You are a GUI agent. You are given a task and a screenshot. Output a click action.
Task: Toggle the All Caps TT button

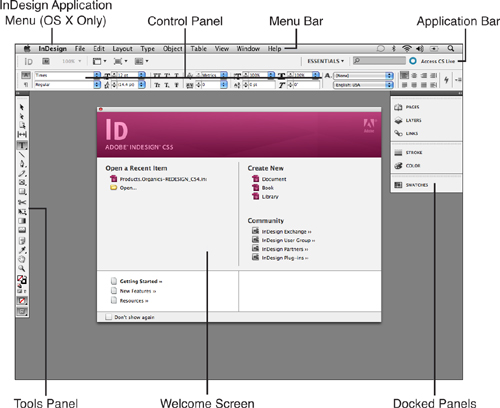pyautogui.click(x=157, y=75)
